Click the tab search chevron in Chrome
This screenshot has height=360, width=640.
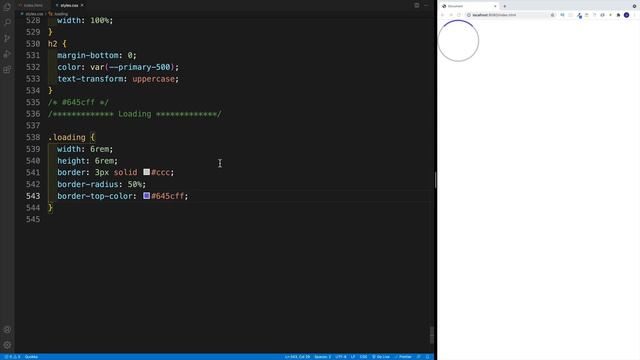pyautogui.click(x=635, y=6)
